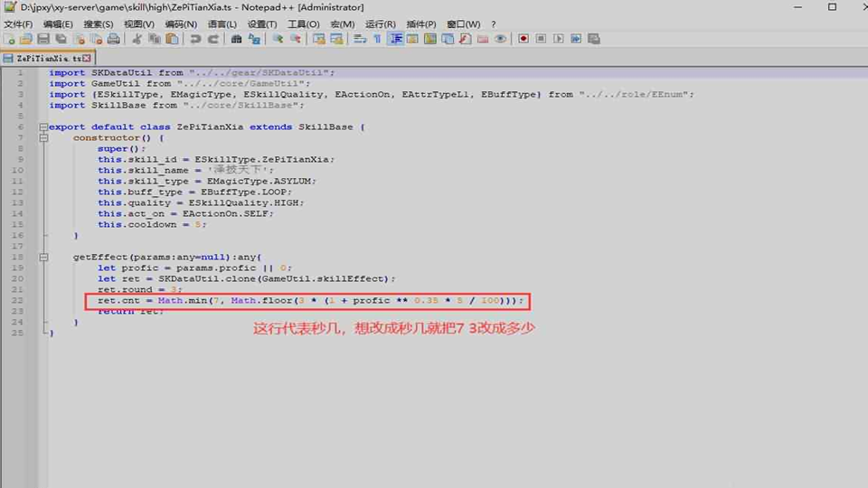The image size is (868, 488).
Task: Create a new file with the New toolbar icon
Action: 10,39
